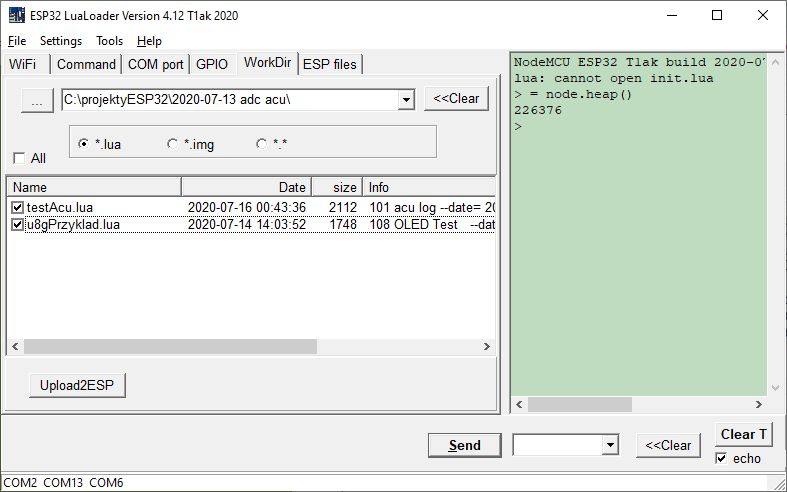Screen dimensions: 787x492
Task: Click the terminal horizontal scrollbar thumb
Action: [x=580, y=404]
